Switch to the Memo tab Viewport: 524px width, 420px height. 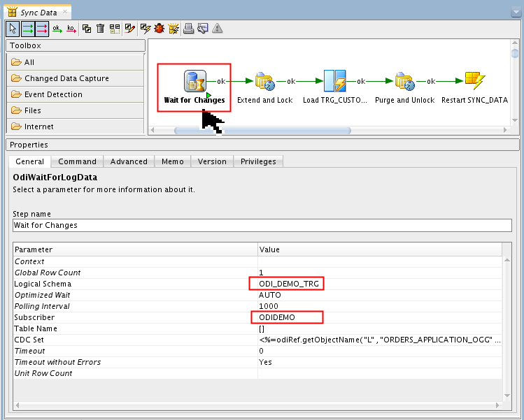172,161
